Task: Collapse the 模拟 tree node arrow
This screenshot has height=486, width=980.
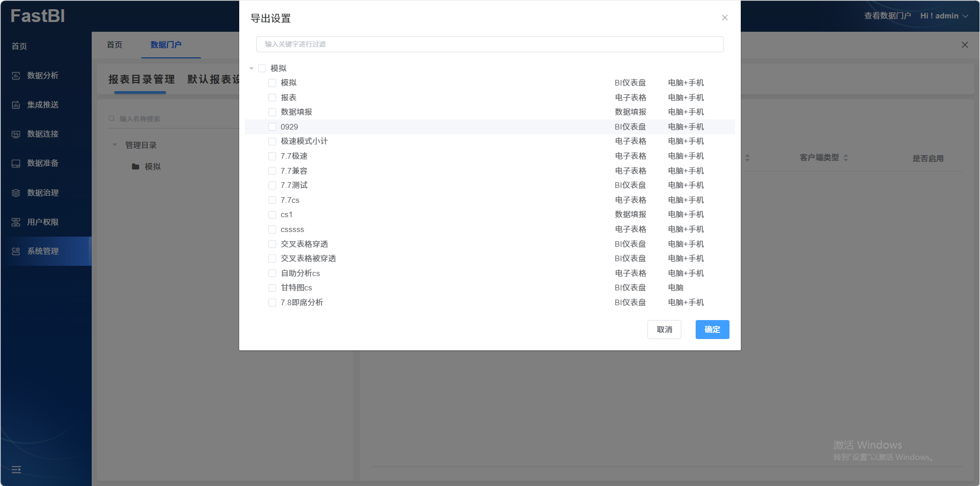Action: [252, 69]
